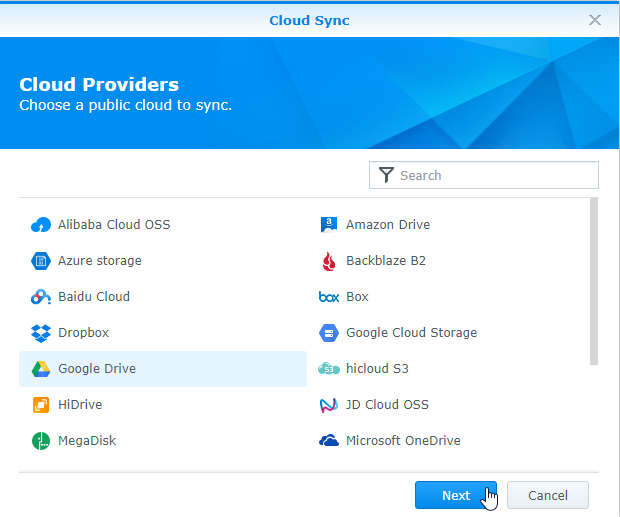This screenshot has height=517, width=620.
Task: Click the HiDrive orange icon
Action: [41, 405]
